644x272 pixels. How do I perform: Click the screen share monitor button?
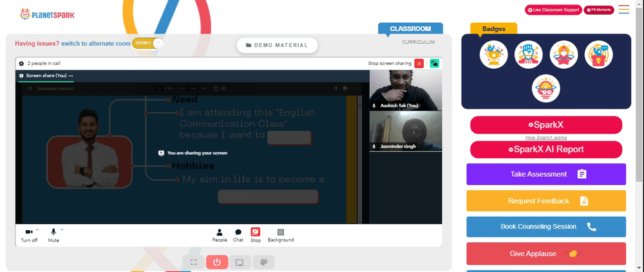point(240,262)
